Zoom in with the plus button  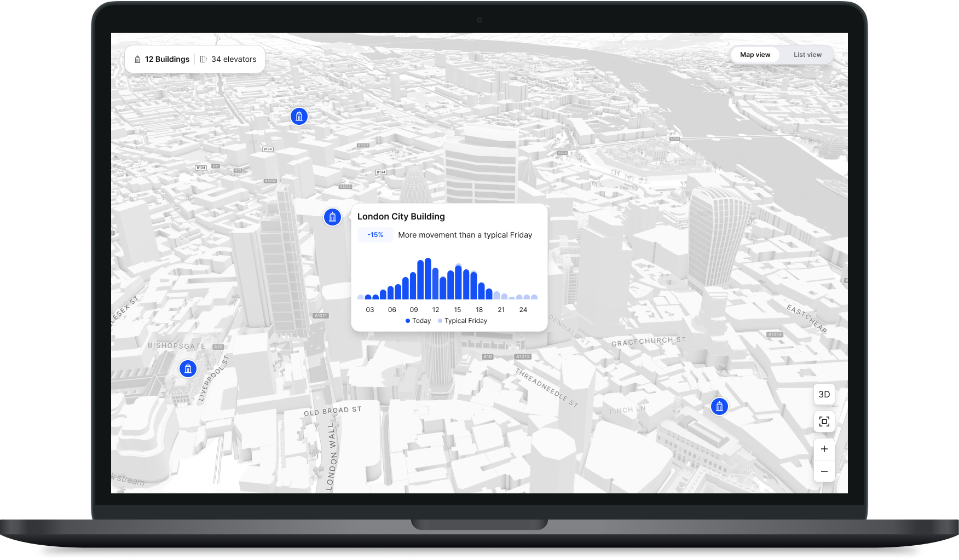(824, 449)
